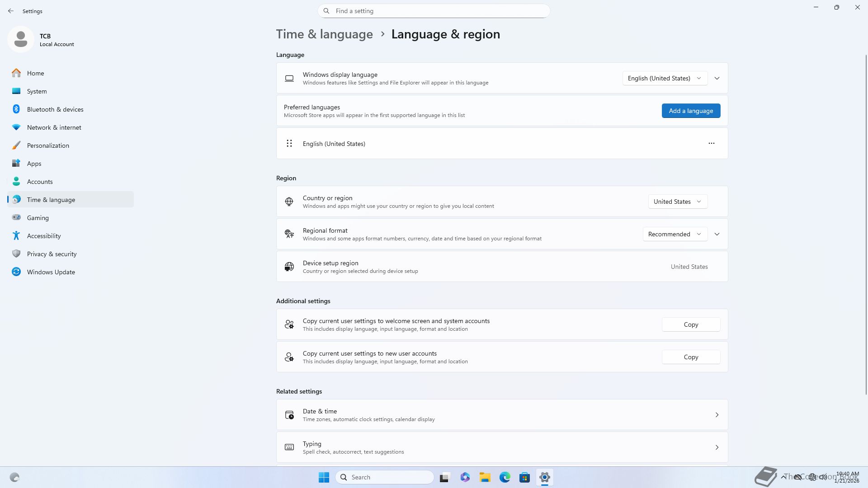
Task: Click the drag handle beside English (United States)
Action: click(289, 144)
